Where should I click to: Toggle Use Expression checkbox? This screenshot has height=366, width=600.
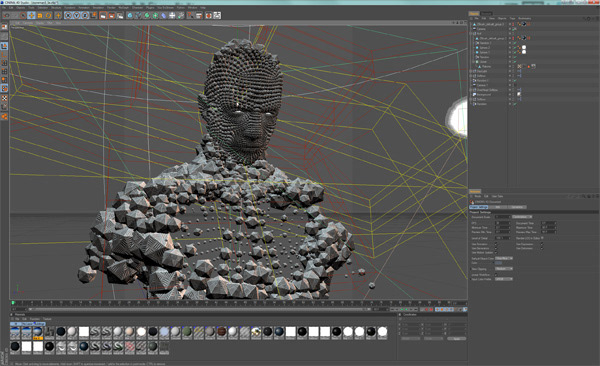click(542, 244)
